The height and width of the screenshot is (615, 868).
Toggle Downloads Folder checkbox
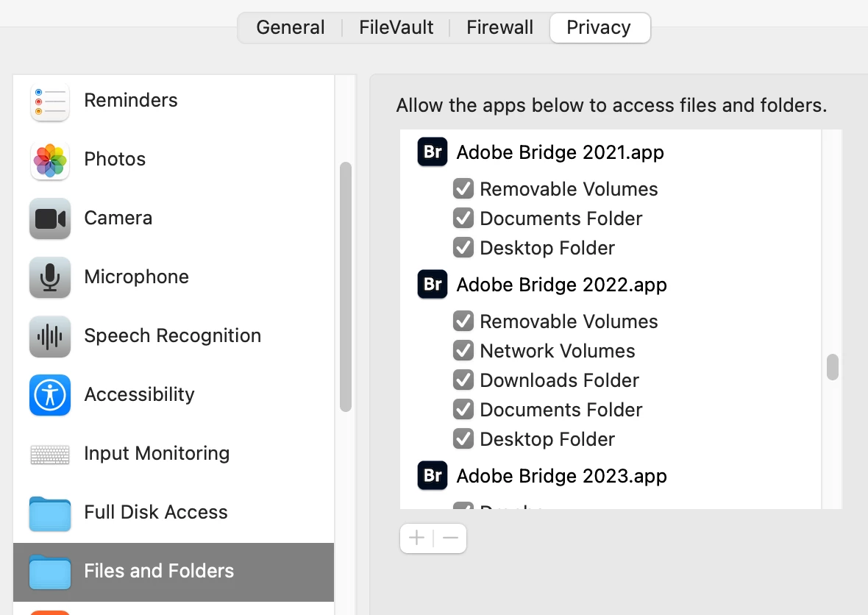(463, 380)
